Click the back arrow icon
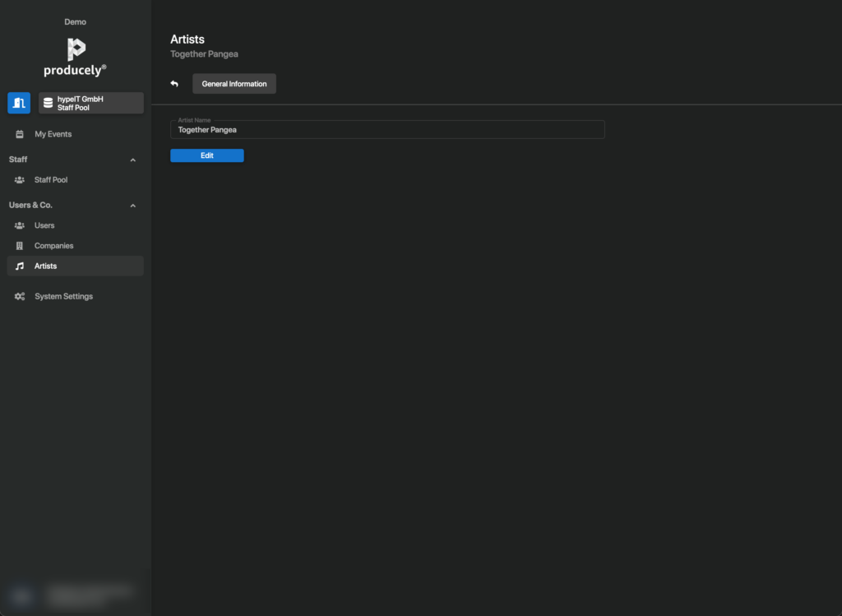The image size is (842, 616). tap(174, 84)
